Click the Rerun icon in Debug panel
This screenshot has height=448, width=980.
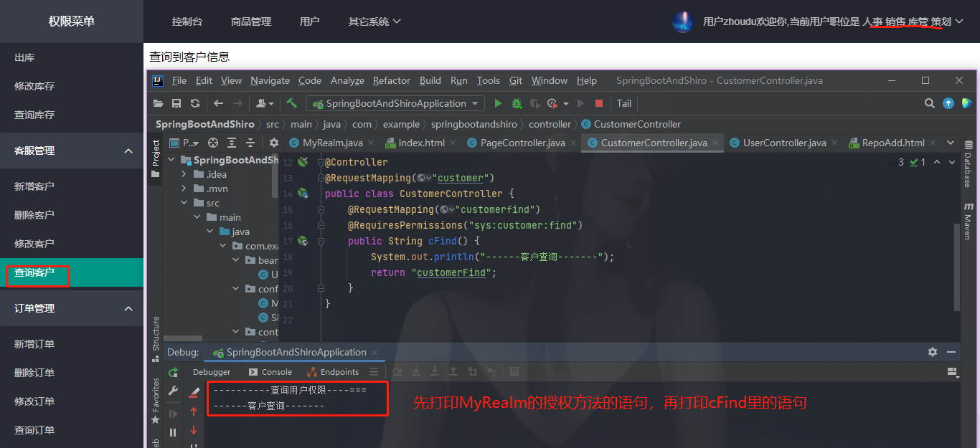(173, 373)
